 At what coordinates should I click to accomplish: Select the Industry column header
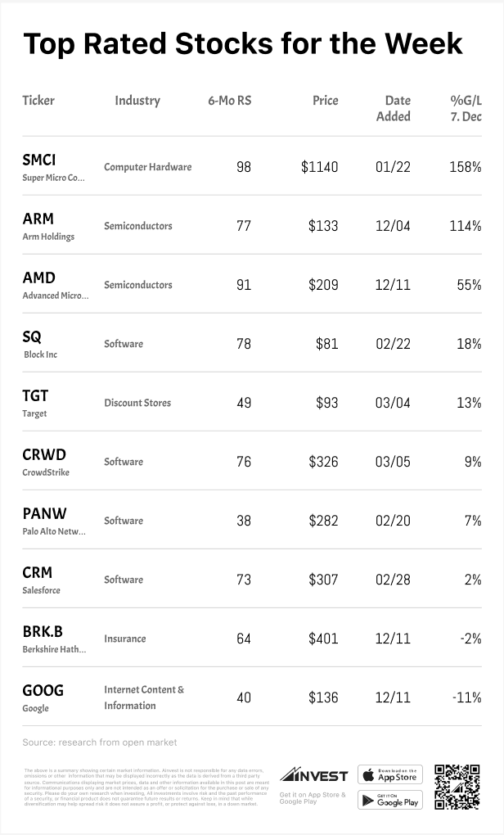click(x=137, y=101)
